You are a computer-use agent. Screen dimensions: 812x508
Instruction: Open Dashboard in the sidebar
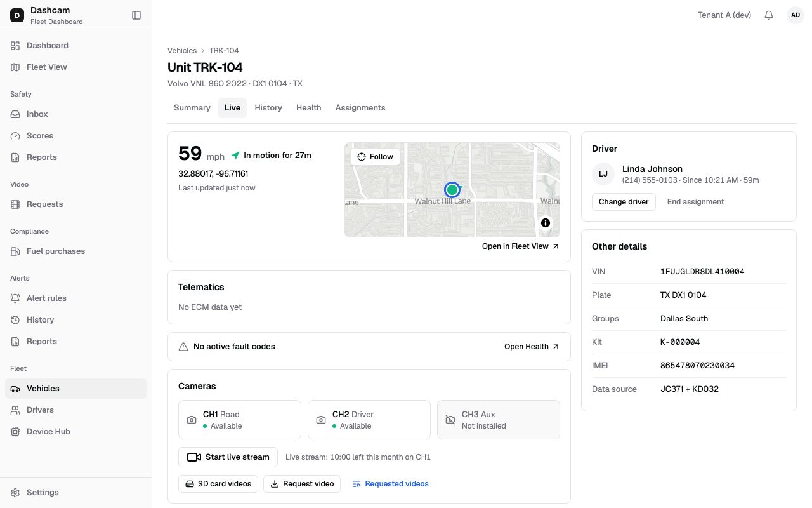click(x=75, y=46)
